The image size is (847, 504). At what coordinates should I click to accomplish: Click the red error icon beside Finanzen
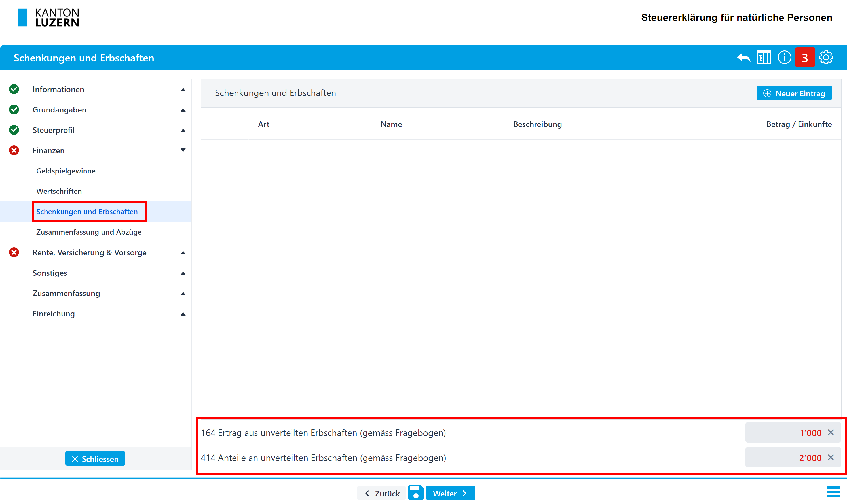click(14, 150)
